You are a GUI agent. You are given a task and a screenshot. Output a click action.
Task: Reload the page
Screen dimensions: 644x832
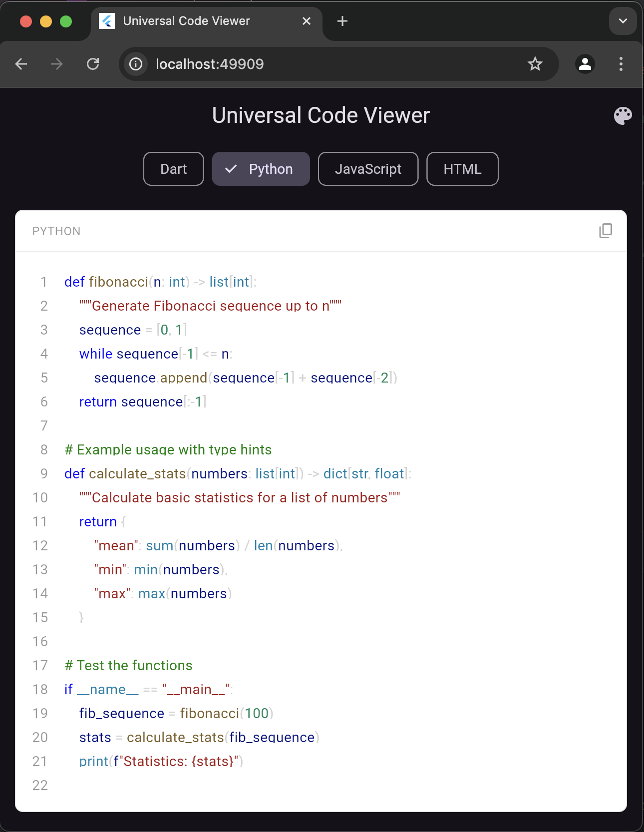pyautogui.click(x=93, y=64)
